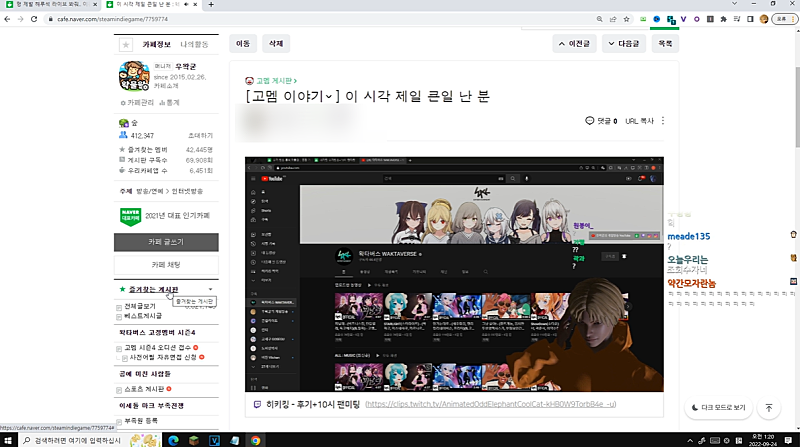Mute the active tab's audio icon
800x447 pixels.
(x=186, y=4)
